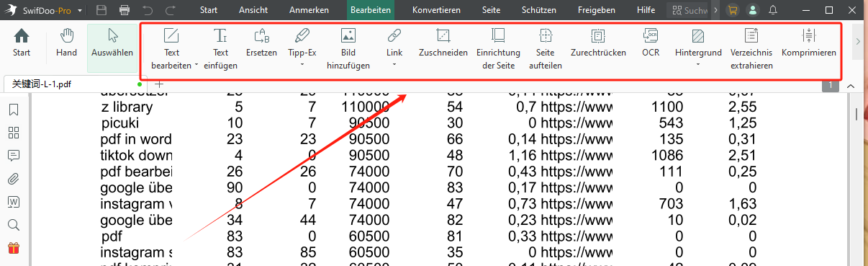868x266 pixels.
Task: Switch to the Anmerken tab
Action: click(309, 10)
